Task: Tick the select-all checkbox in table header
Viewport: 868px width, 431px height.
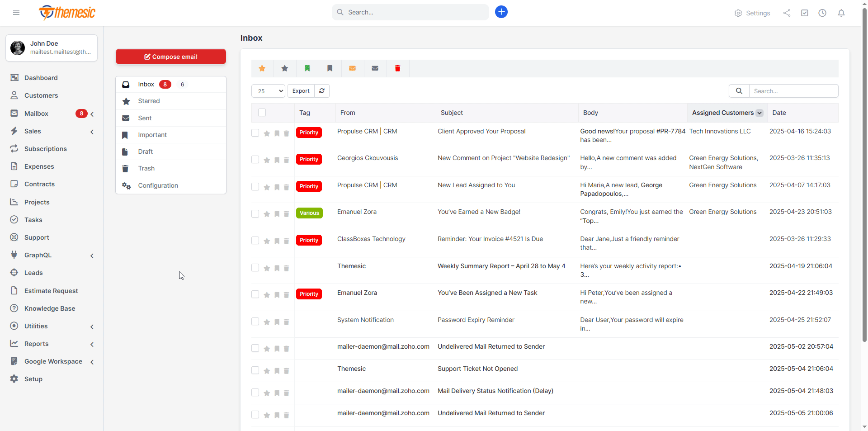Action: [262, 113]
